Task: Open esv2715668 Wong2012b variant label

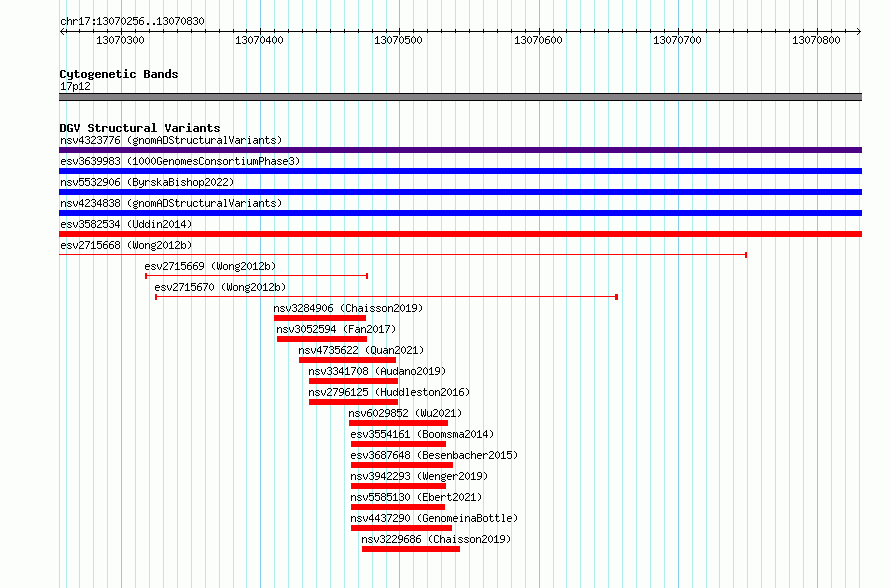Action: click(x=126, y=245)
